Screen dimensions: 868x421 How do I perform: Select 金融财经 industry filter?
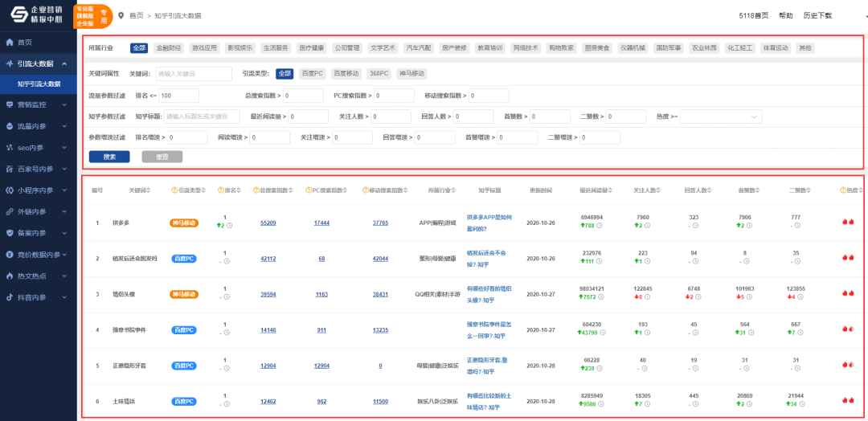168,48
